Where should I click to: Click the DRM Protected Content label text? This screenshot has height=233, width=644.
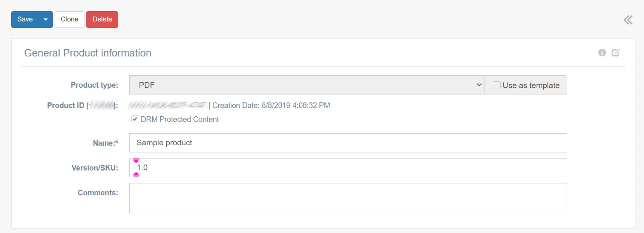click(x=180, y=119)
